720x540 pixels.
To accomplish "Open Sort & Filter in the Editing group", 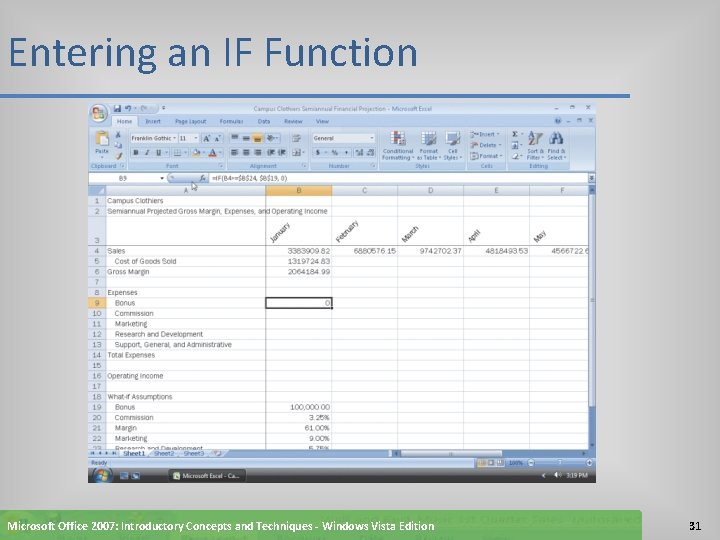I will click(535, 146).
